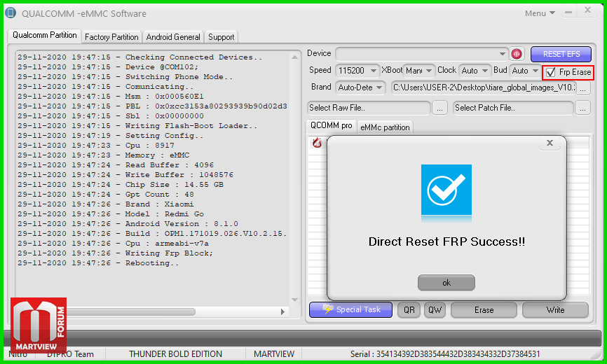Click the QW button
The image size is (607, 364).
pyautogui.click(x=435, y=310)
